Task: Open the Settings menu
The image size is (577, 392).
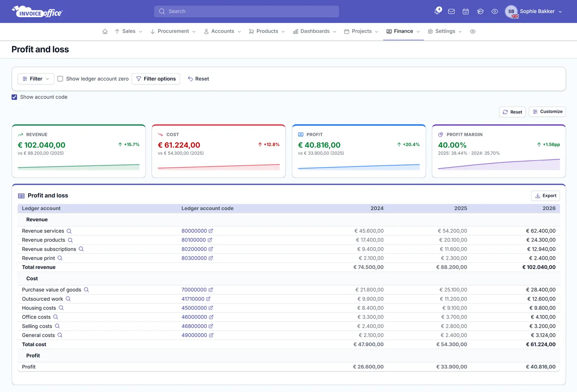Action: 445,31
